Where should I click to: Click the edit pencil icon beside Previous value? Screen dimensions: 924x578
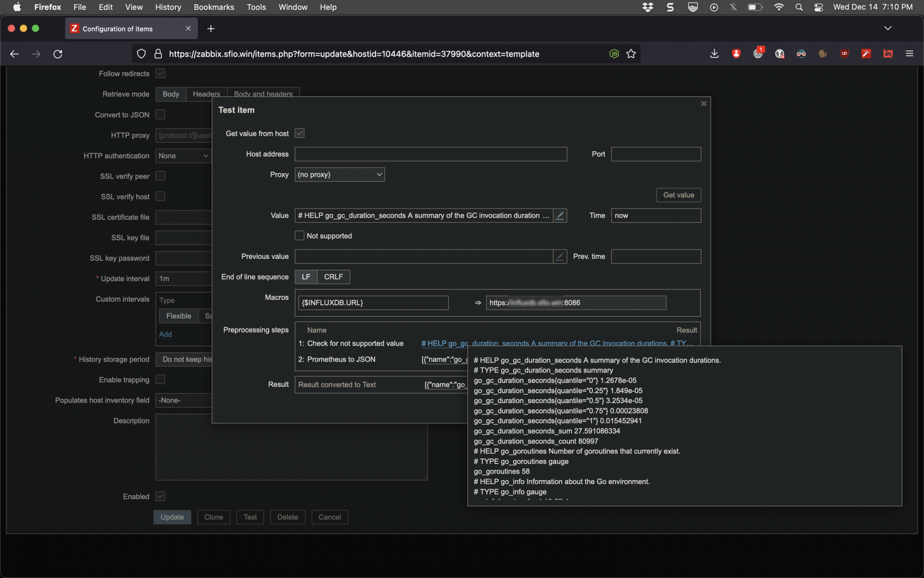click(x=560, y=256)
